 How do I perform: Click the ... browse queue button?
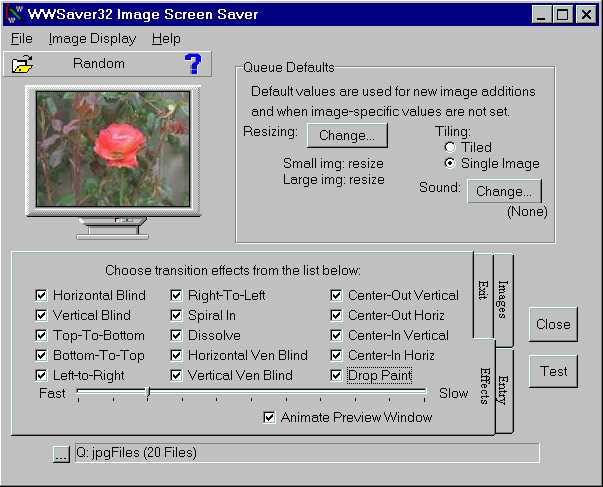click(61, 454)
